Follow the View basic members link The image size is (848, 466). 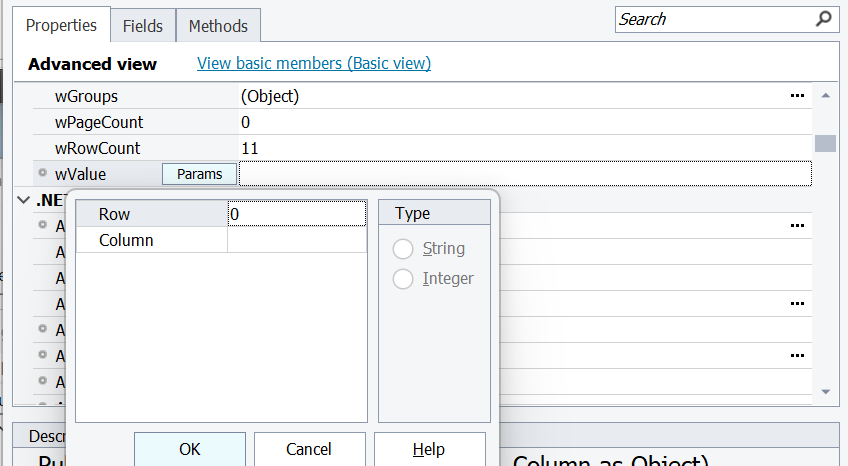(313, 63)
